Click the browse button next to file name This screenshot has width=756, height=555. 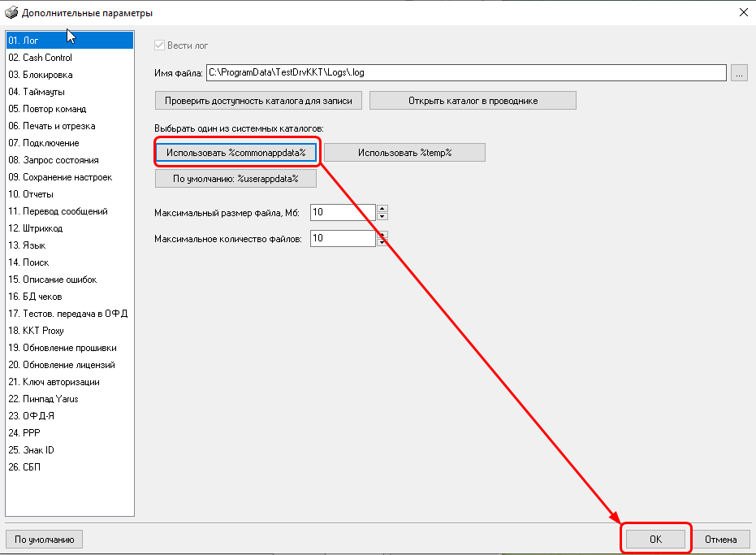738,73
